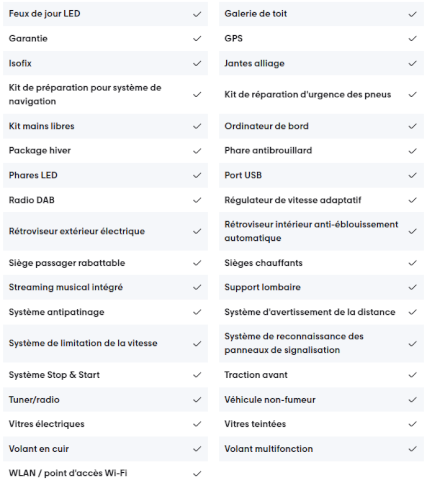This screenshot has height=480, width=432.
Task: Click the WLAN / point d'accès Wi-Fi checkmark
Action: 197,473
